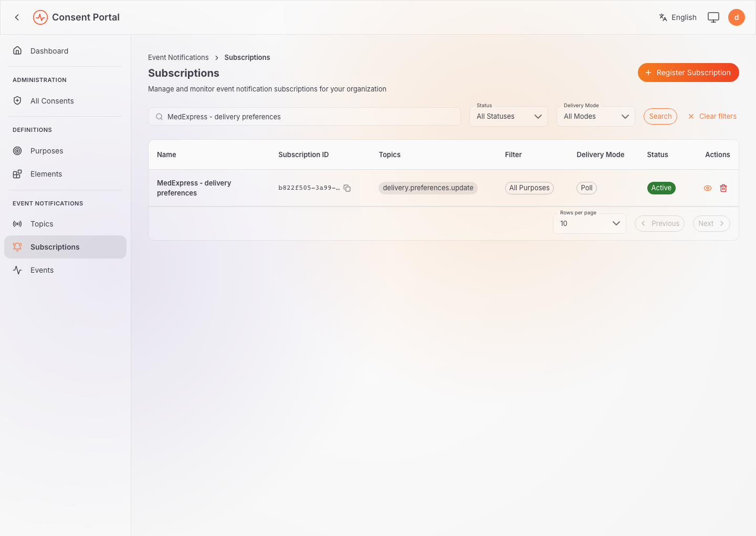Focus the subscription search input field
The height and width of the screenshot is (536, 756).
point(304,117)
